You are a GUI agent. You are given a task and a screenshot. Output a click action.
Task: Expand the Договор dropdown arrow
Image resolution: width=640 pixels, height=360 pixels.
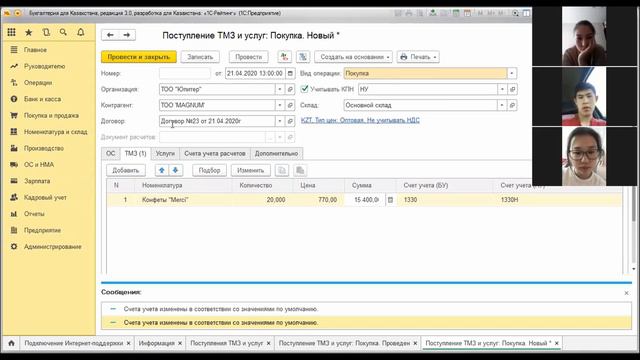[x=280, y=121]
